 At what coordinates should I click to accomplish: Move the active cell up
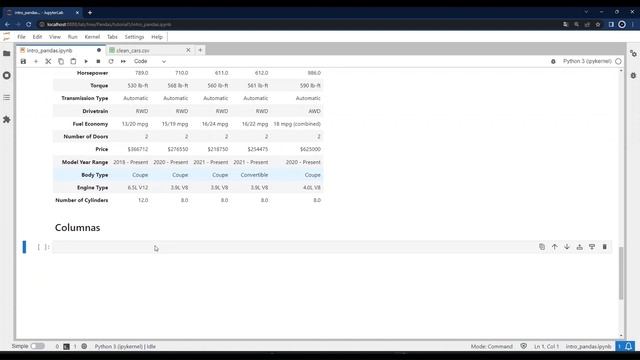tap(554, 247)
